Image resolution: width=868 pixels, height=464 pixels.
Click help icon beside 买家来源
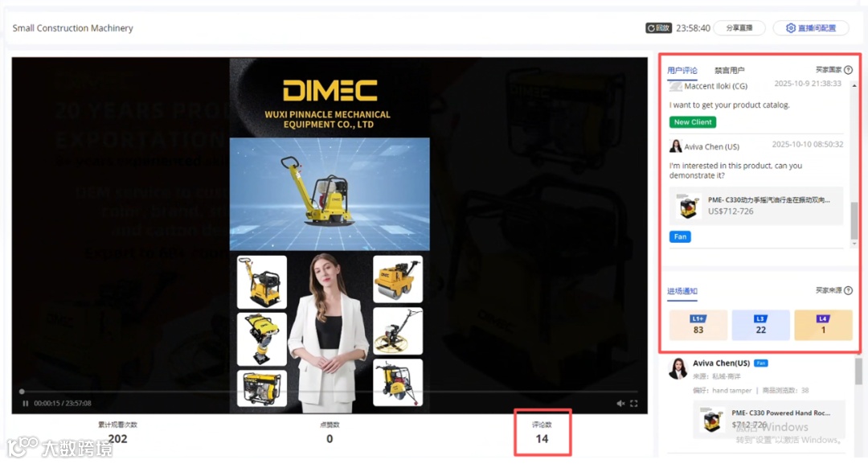[848, 290]
